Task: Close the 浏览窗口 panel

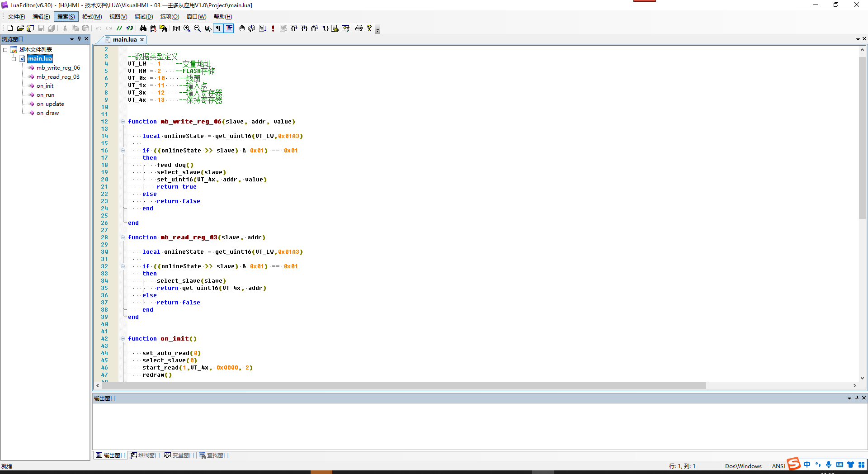Action: click(x=86, y=39)
